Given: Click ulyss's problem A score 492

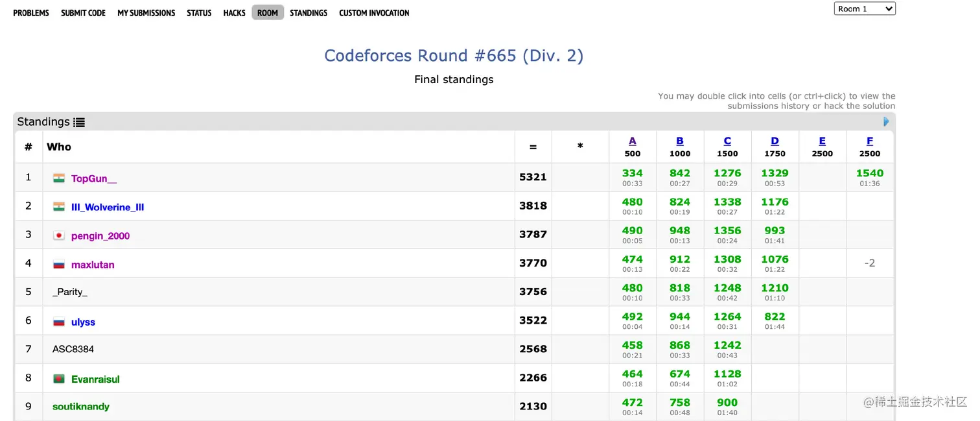Looking at the screenshot, I should (x=633, y=317).
